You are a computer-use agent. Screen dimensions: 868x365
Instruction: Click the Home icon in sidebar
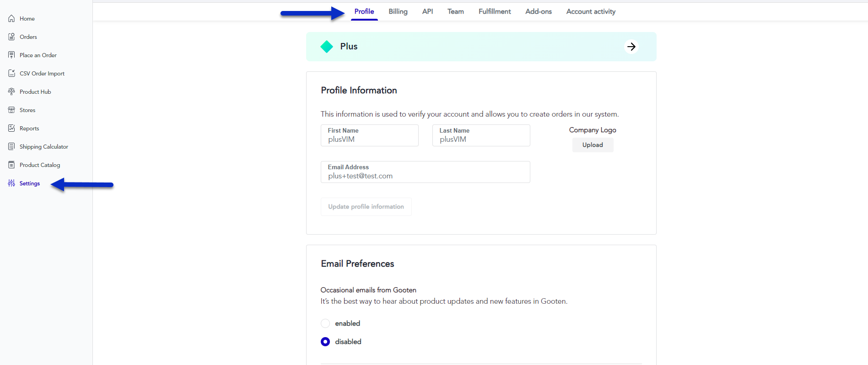click(11, 19)
